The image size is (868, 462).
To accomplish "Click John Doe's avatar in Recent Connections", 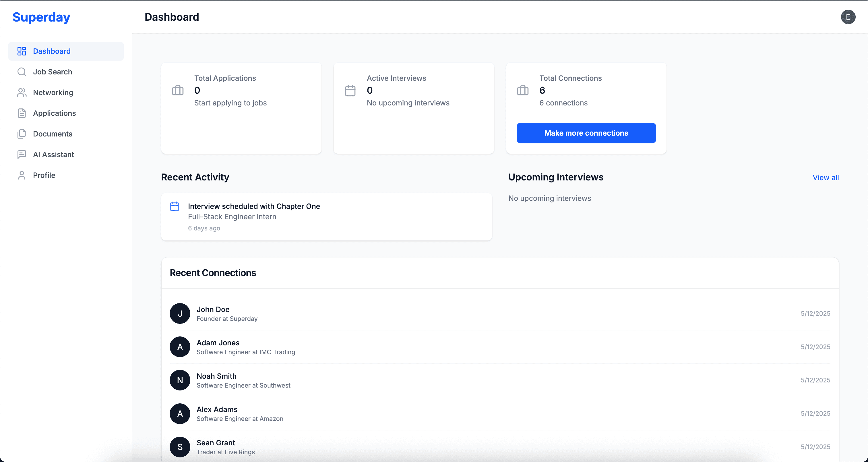I will tap(180, 313).
